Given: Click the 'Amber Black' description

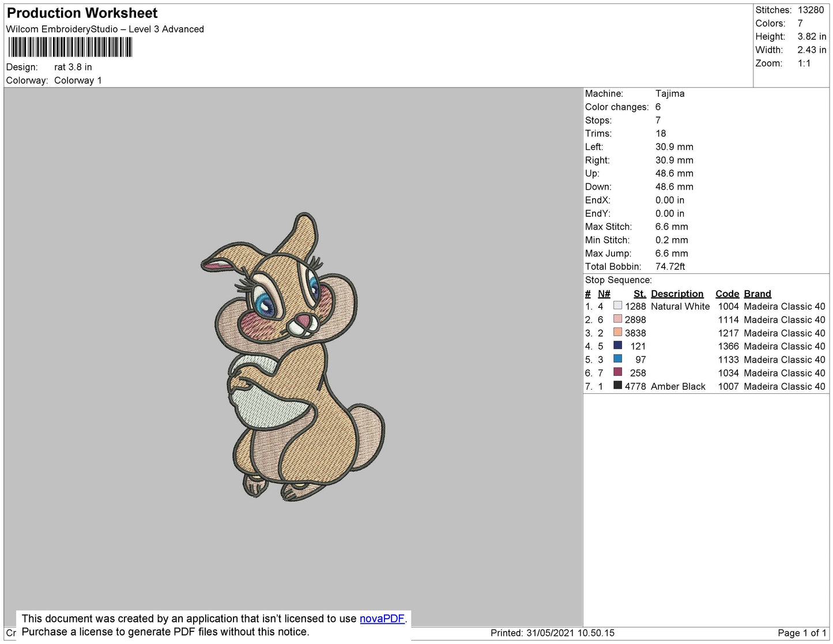Looking at the screenshot, I should coord(678,386).
